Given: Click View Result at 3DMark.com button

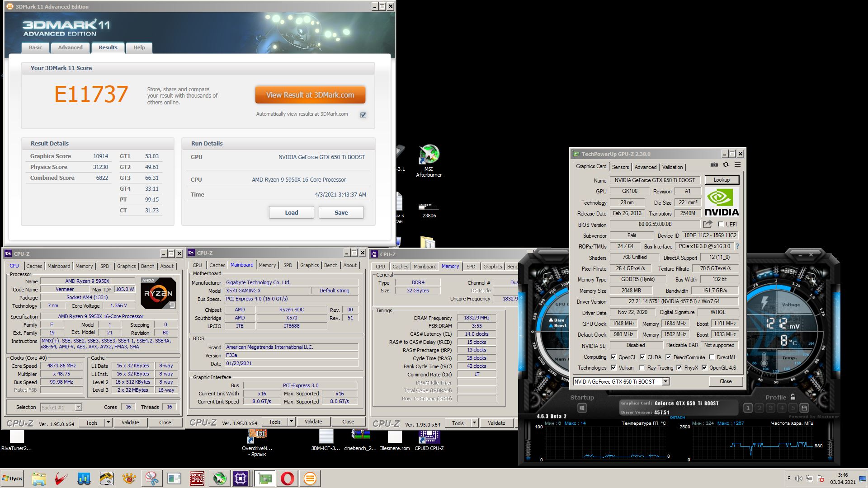Looking at the screenshot, I should (x=310, y=95).
